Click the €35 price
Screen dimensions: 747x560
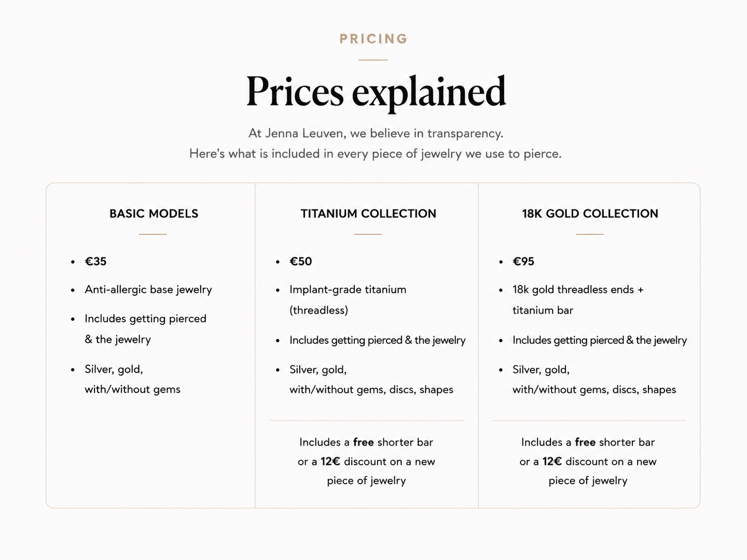(x=96, y=261)
